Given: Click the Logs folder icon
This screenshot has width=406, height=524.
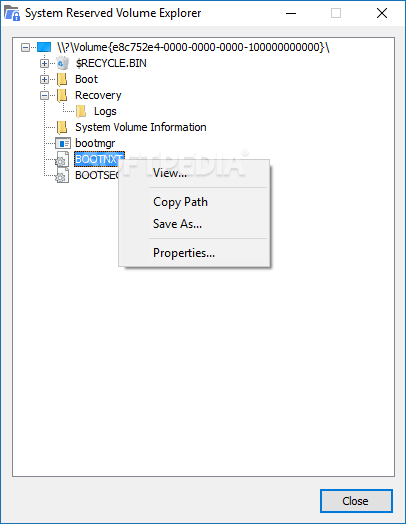Looking at the screenshot, I should pos(81,111).
